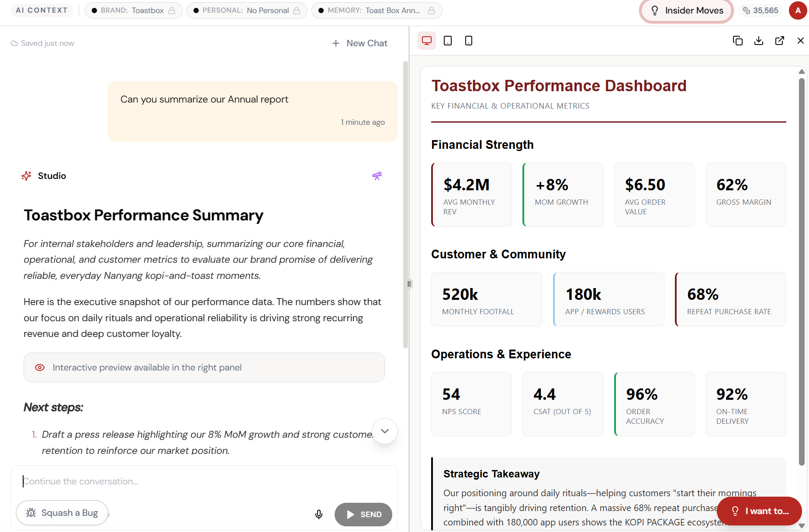Click the credits counter showing 35,565

point(761,10)
